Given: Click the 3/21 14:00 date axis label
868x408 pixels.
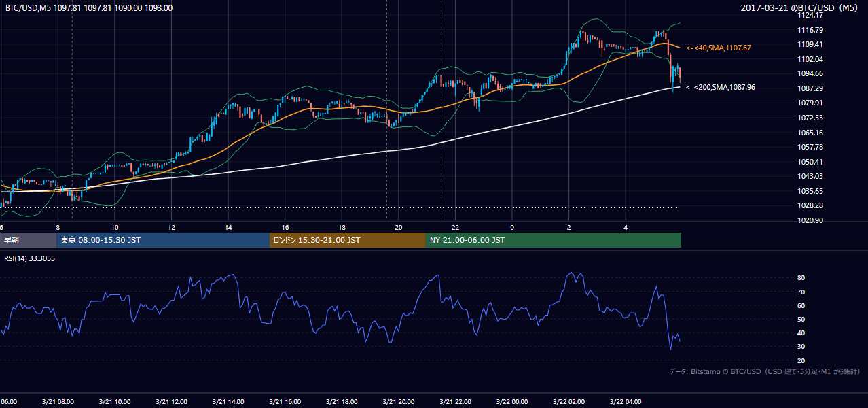Looking at the screenshot, I should [x=228, y=402].
